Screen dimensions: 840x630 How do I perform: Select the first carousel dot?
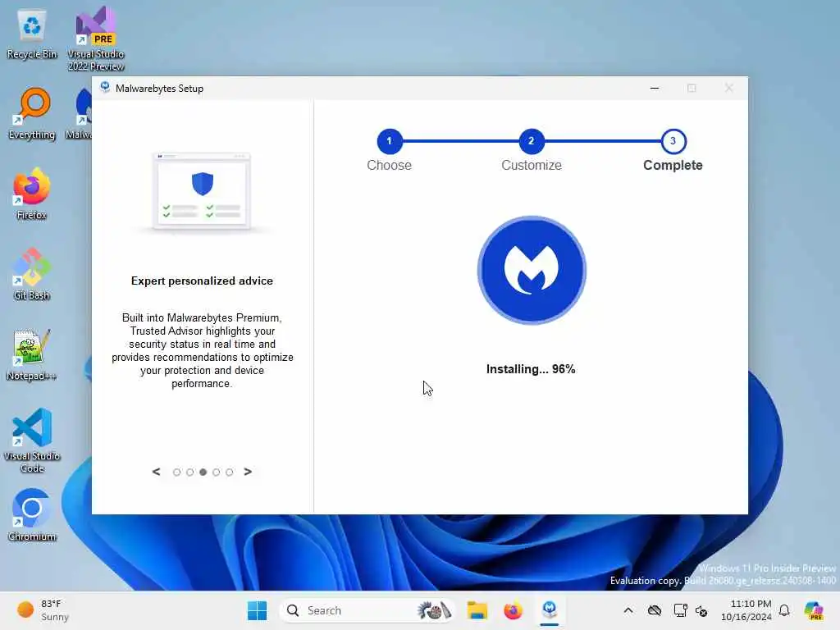click(176, 472)
